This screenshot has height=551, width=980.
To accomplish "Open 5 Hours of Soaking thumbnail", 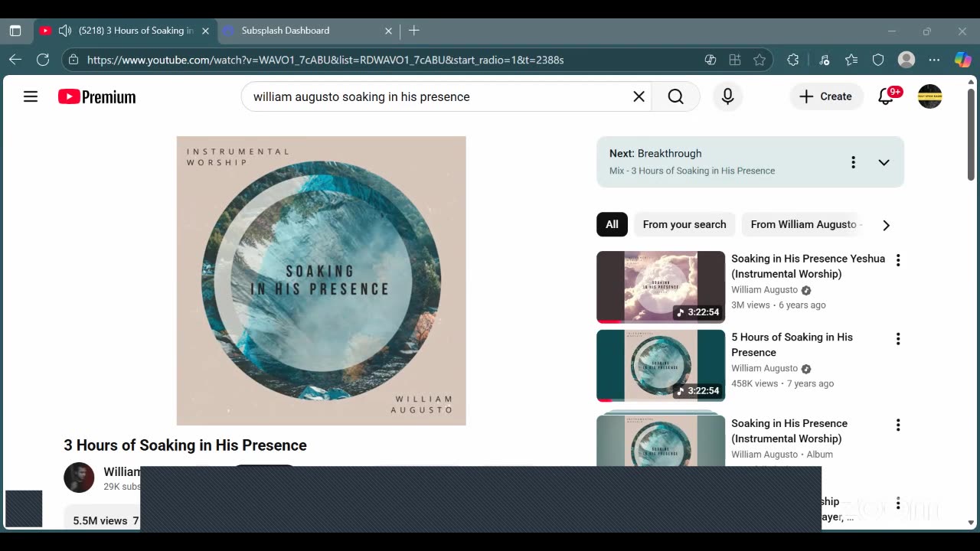I will [x=661, y=366].
